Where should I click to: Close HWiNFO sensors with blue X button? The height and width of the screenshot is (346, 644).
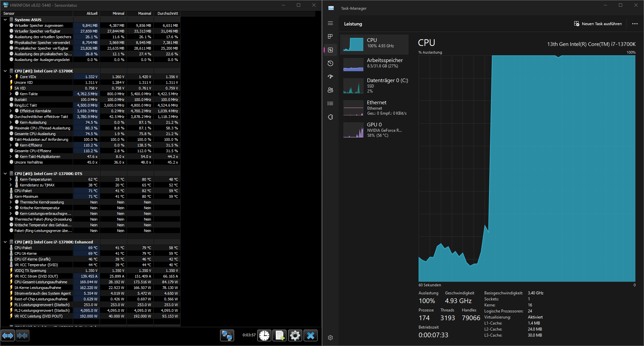pyautogui.click(x=311, y=335)
